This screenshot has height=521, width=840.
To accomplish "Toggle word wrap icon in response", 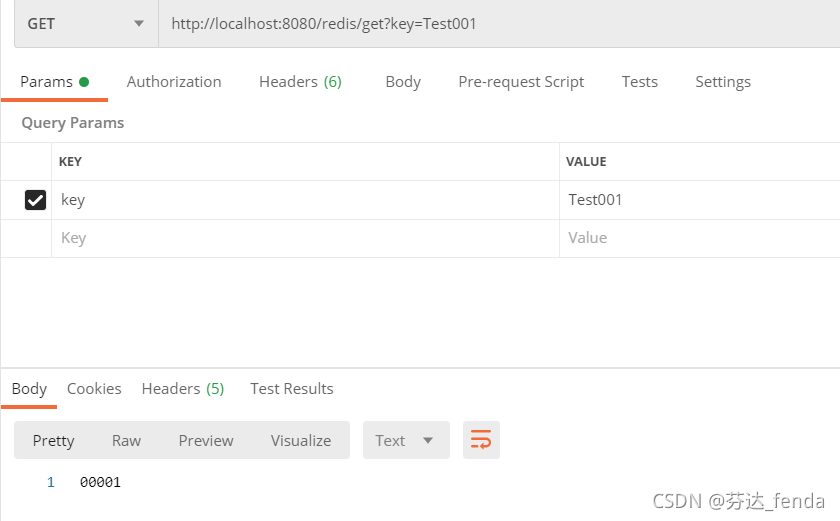I will 481,440.
